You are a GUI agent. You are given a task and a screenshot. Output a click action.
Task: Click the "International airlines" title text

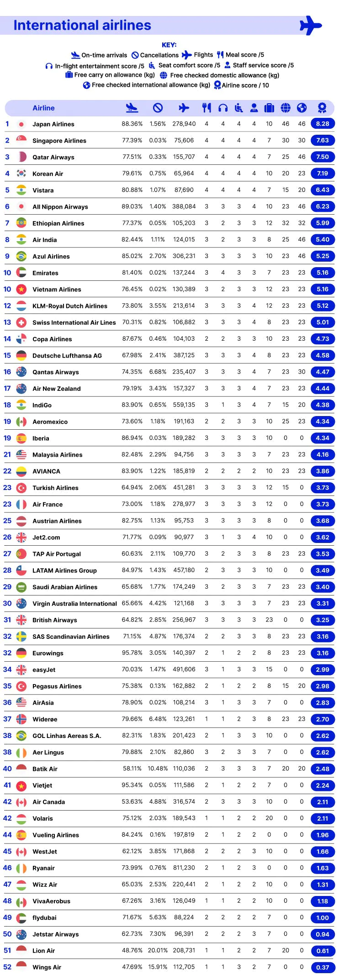tap(82, 26)
